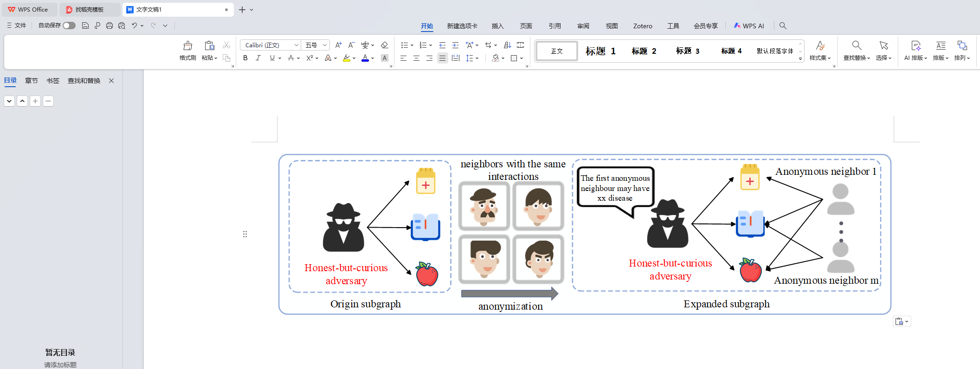
Task: Click the paragraph shading fill color button
Action: [496, 58]
